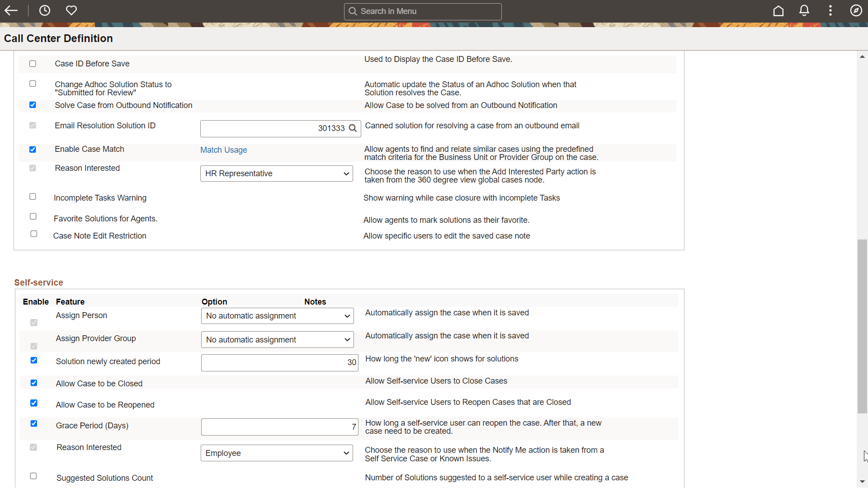This screenshot has height=488, width=868.
Task: Toggle Incomplete Tasks Warning checkbox
Action: click(x=33, y=197)
